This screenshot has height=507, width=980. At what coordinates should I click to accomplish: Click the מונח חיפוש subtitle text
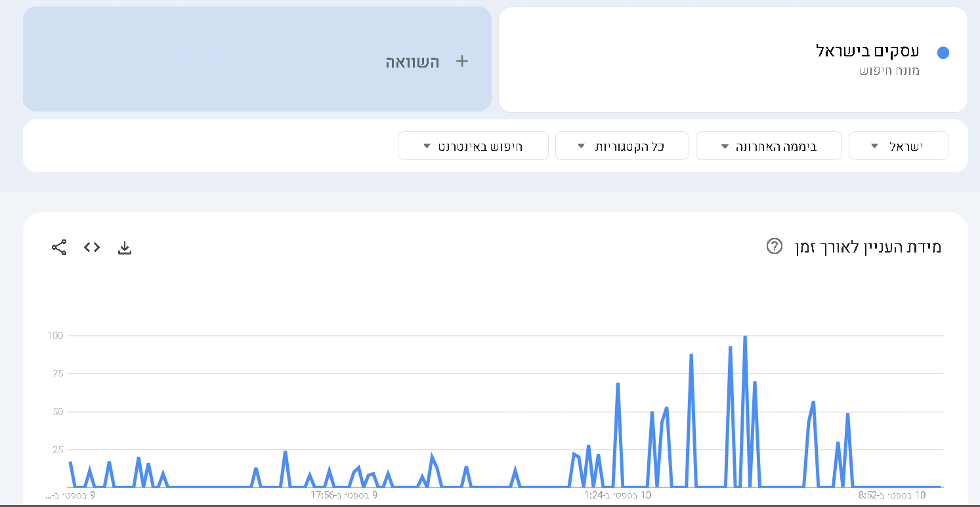(889, 71)
